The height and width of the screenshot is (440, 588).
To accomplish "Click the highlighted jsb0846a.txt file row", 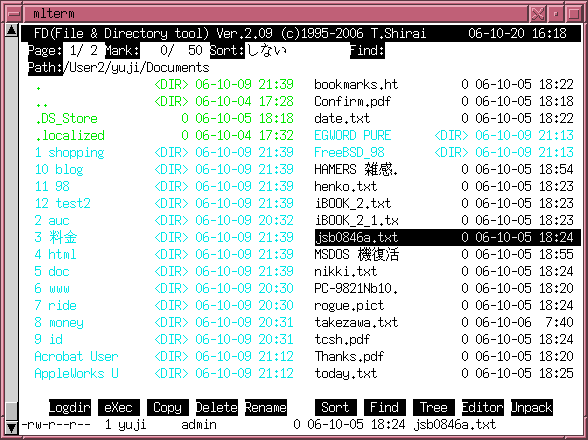I will pyautogui.click(x=447, y=237).
